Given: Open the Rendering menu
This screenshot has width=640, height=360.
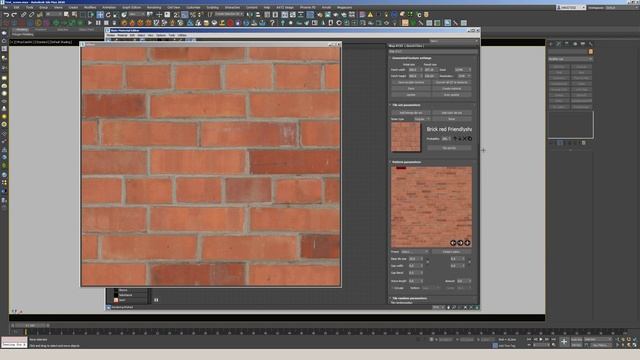Looking at the screenshot, I should (154, 7).
